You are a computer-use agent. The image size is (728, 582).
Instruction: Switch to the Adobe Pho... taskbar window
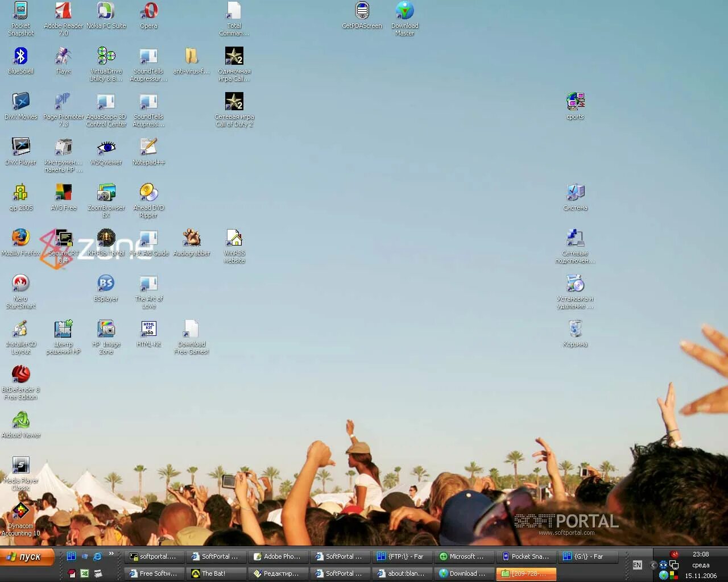pyautogui.click(x=278, y=556)
